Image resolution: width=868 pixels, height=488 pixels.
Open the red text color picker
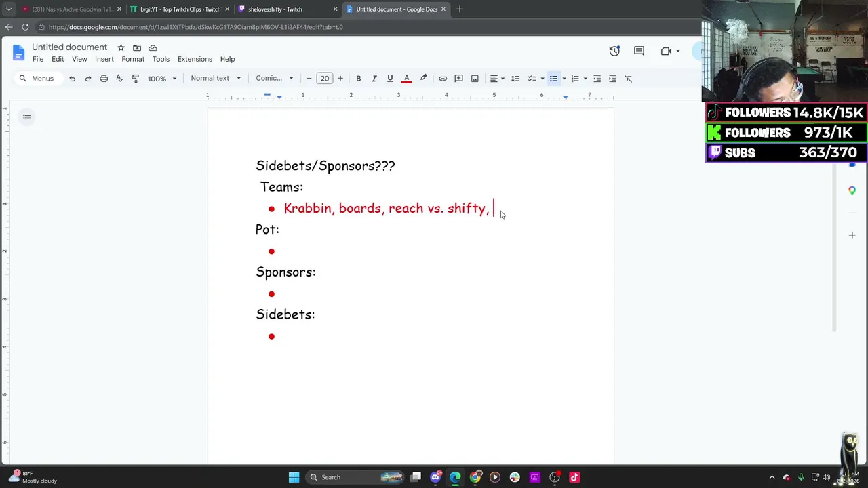[x=406, y=79]
